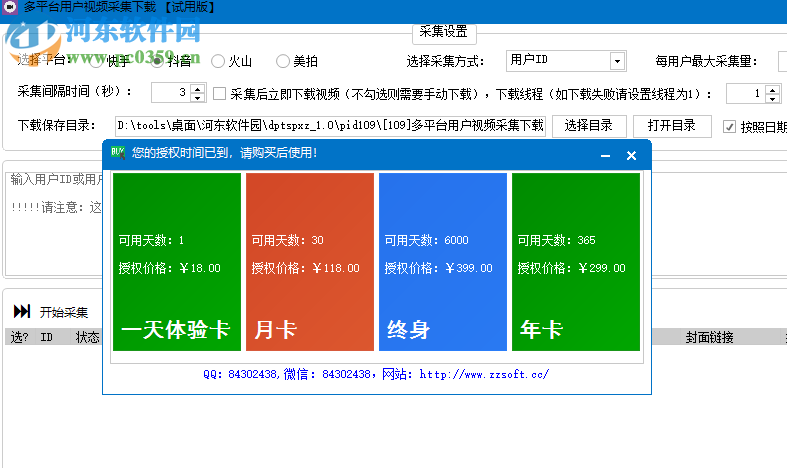Click the 选? column header
This screenshot has width=787, height=468.
coord(20,337)
